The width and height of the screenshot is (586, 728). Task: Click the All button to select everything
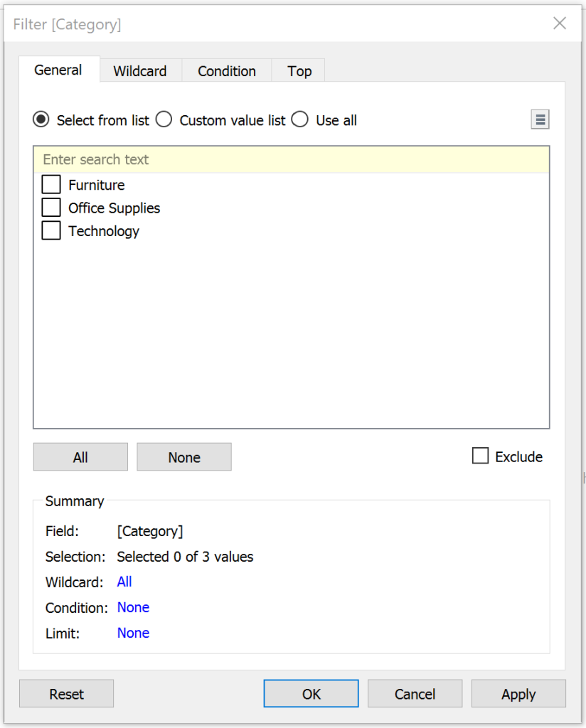tap(80, 456)
